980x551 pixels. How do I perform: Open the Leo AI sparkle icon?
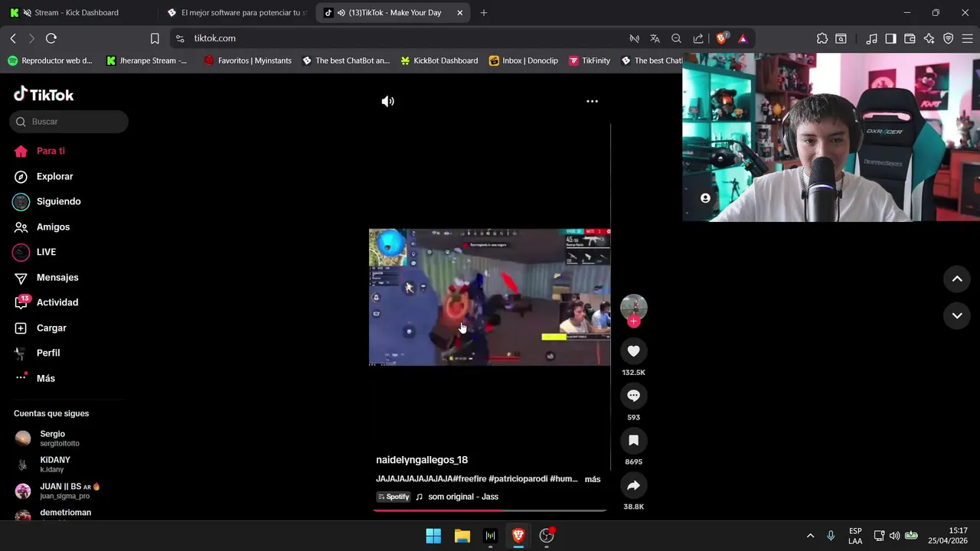[929, 38]
